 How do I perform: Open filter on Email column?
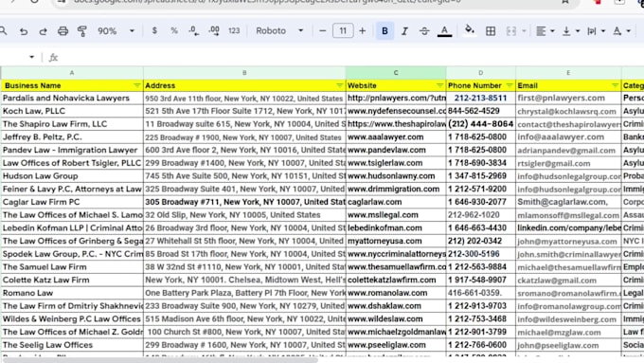coord(615,85)
